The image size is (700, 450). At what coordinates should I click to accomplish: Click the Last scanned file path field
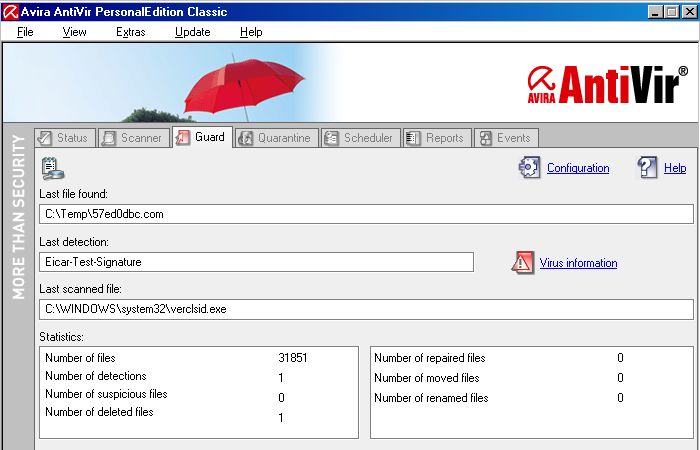point(366,309)
